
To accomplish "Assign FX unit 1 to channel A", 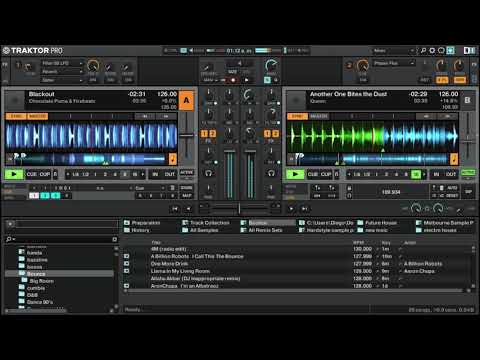I will click(x=204, y=134).
